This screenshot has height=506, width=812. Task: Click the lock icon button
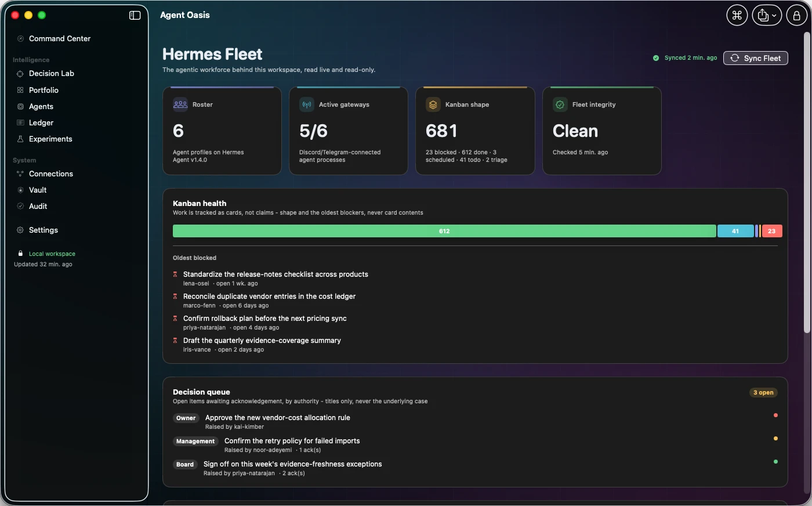(x=796, y=16)
